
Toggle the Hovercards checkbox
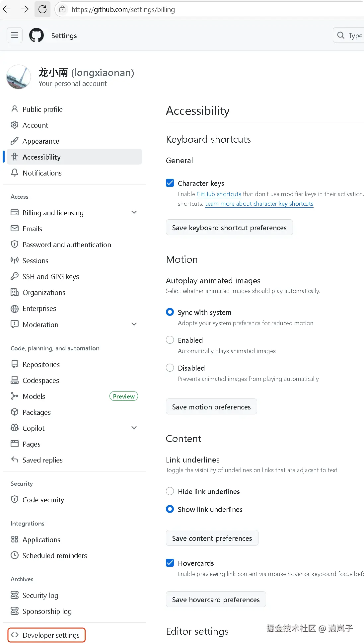170,563
